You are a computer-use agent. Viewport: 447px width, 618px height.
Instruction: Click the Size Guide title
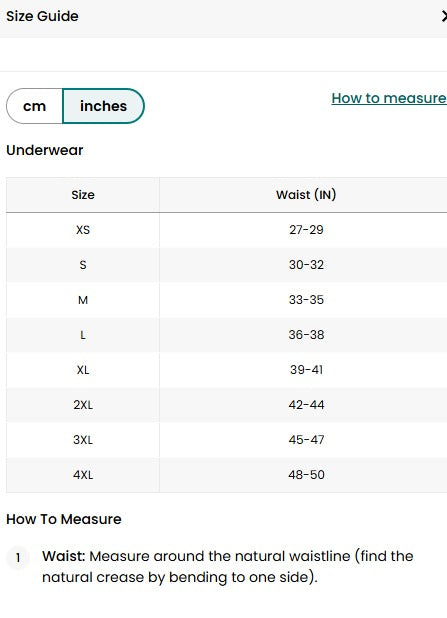(42, 16)
